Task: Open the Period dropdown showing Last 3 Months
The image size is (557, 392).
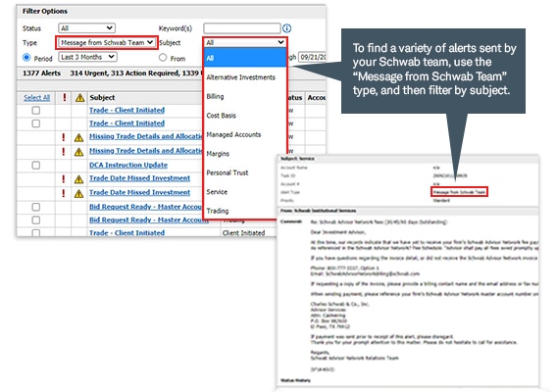Action: [87, 57]
